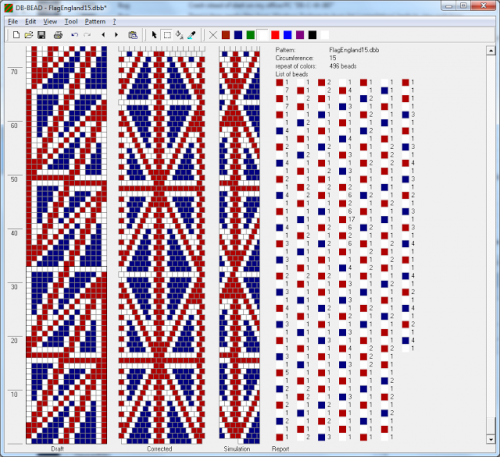
Task: Open the Pattern menu
Action: [95, 22]
